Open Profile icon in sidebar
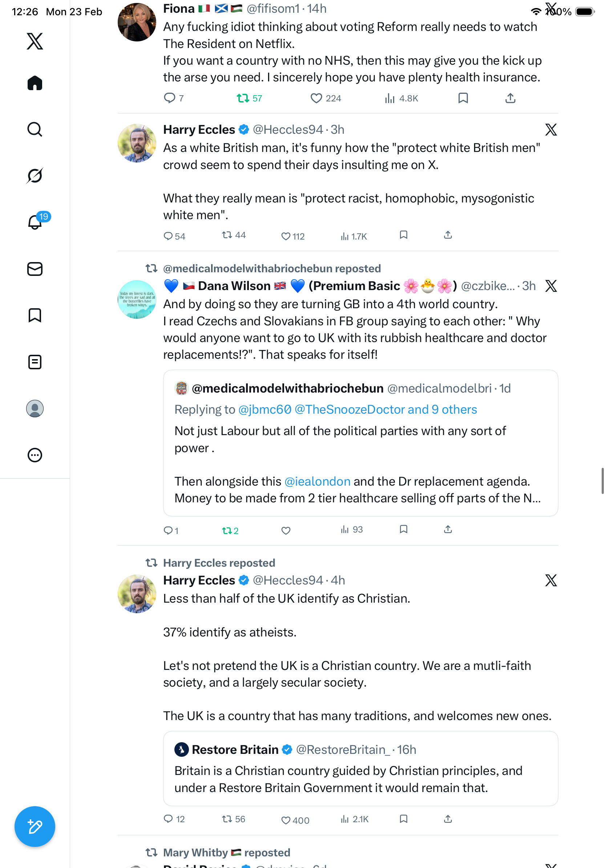606x868 pixels. point(35,408)
